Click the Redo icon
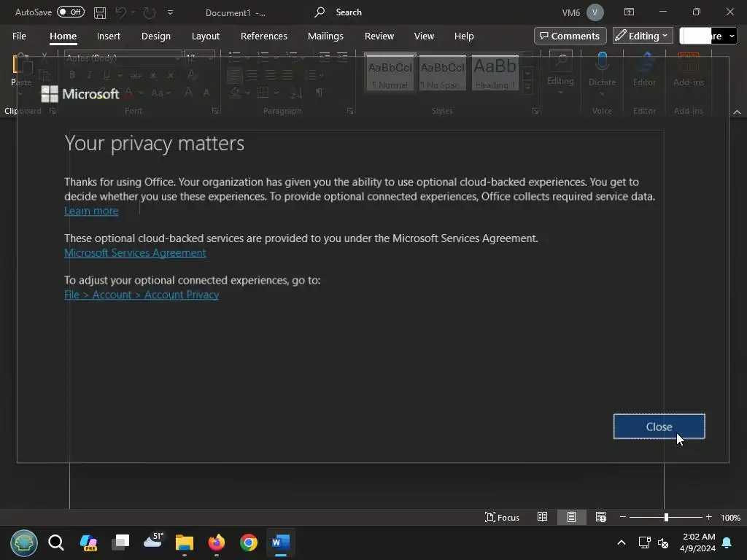747x560 pixels. tap(150, 12)
